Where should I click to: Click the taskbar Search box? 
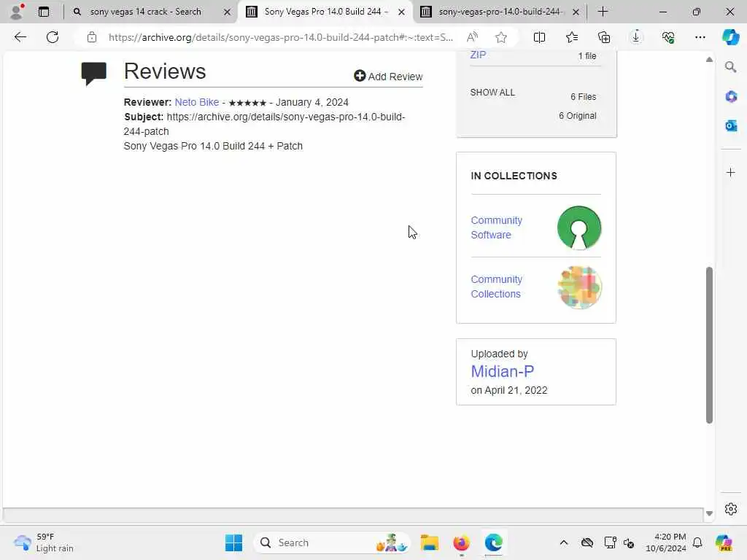click(332, 542)
